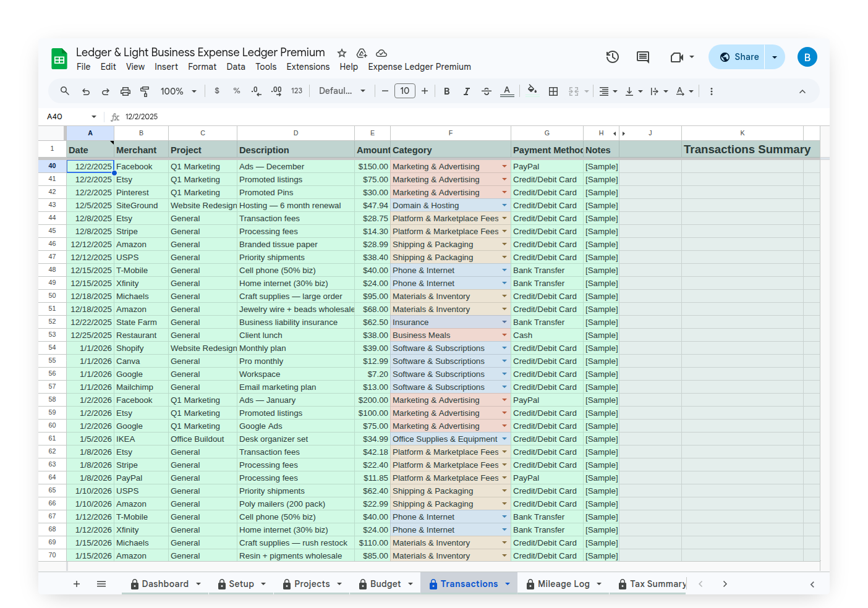Open the Data menu
Image resolution: width=868 pixels, height=608 pixels.
coord(236,67)
